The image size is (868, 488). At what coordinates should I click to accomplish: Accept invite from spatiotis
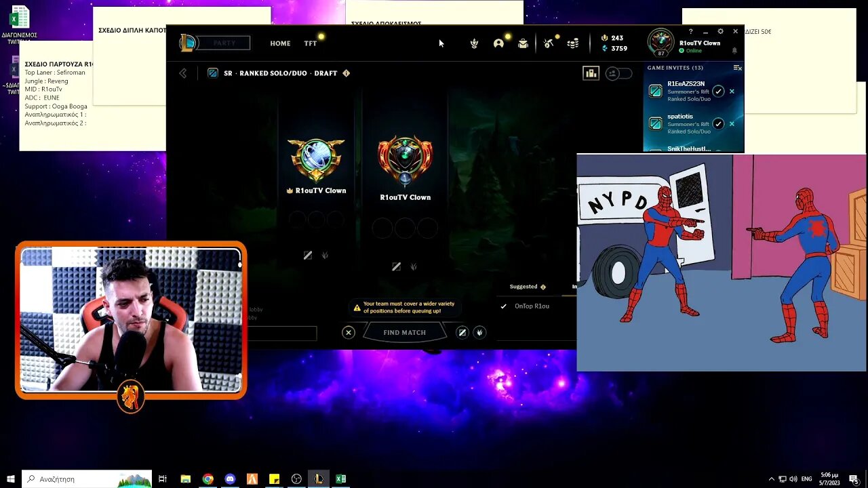[x=718, y=123]
